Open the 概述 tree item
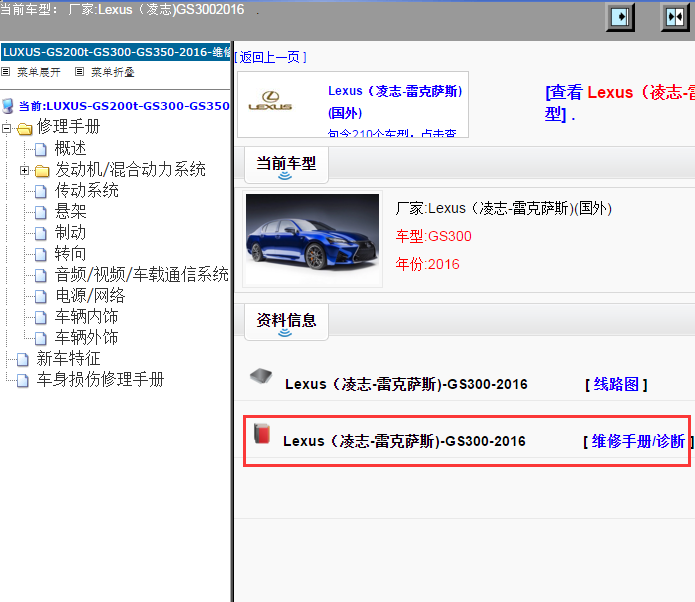 (70, 149)
